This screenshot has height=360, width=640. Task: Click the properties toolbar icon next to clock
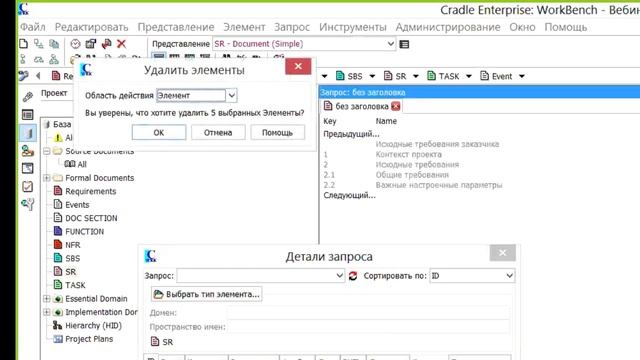(x=90, y=44)
